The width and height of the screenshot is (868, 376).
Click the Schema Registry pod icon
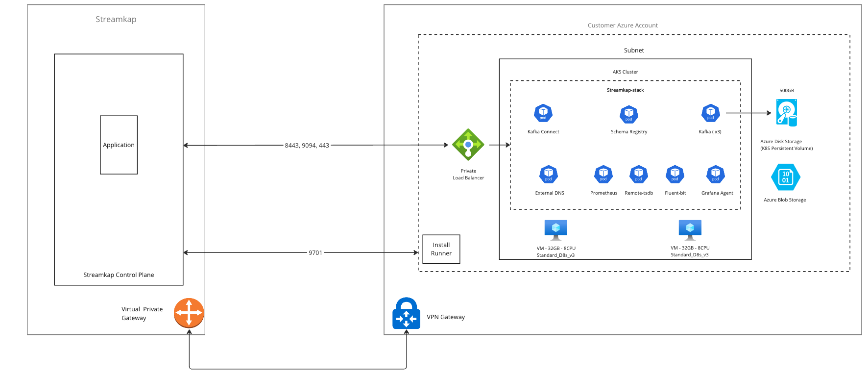[629, 114]
